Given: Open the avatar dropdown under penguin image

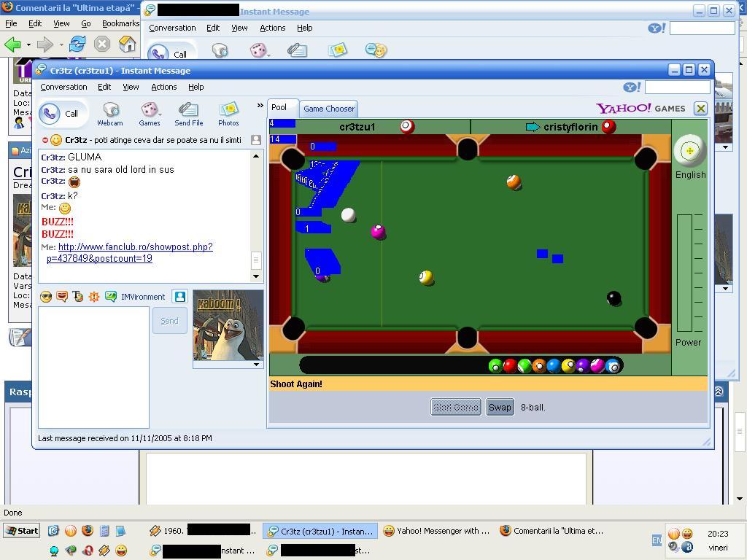Looking at the screenshot, I should pyautogui.click(x=256, y=365).
